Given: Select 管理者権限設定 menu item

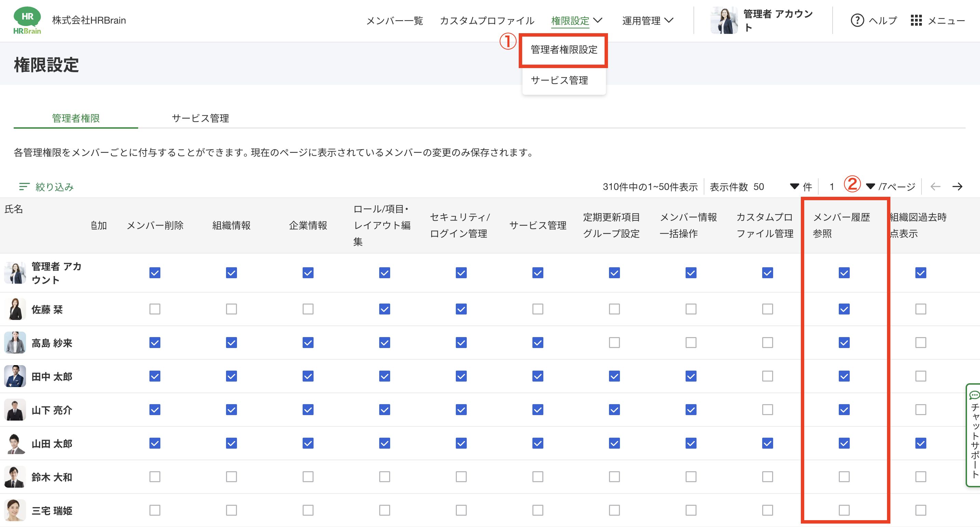Looking at the screenshot, I should (x=564, y=50).
